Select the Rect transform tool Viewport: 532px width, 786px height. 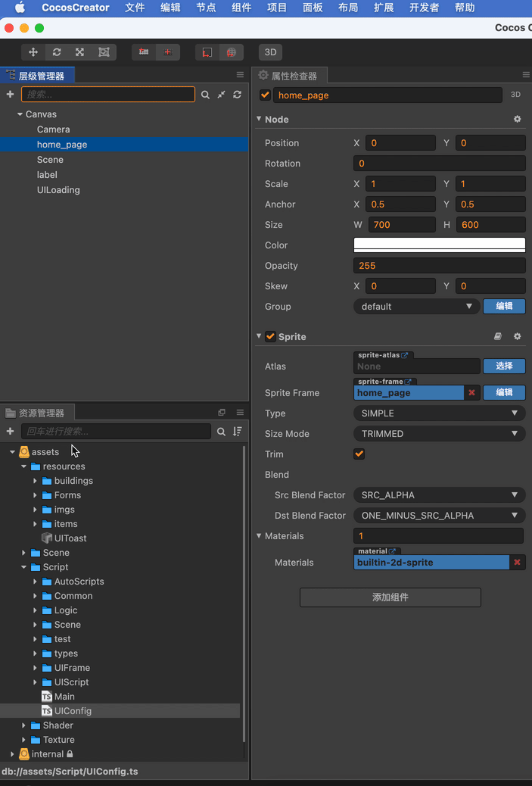[104, 52]
